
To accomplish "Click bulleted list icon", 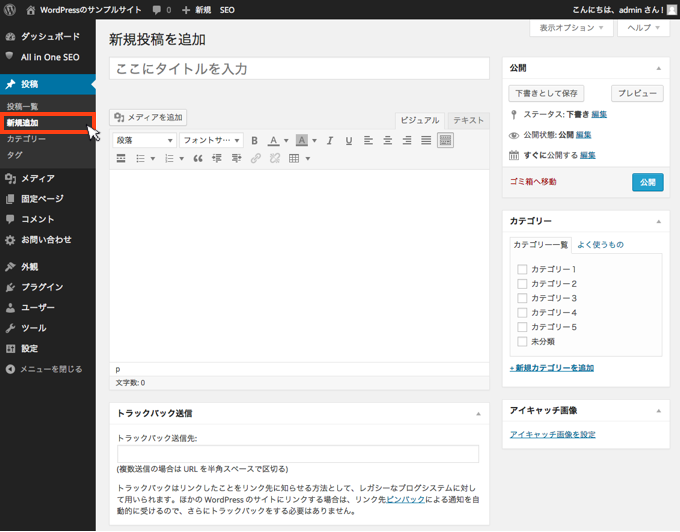I will (140, 159).
